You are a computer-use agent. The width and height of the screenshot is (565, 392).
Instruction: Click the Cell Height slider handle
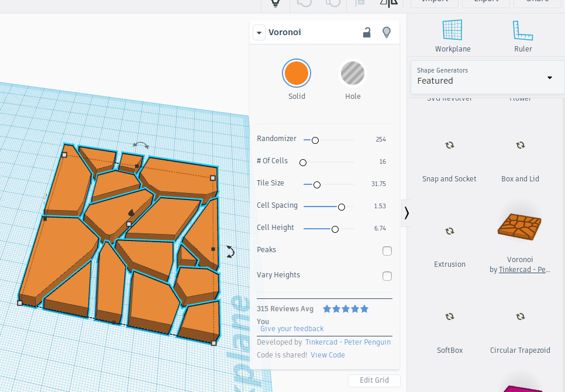point(335,229)
